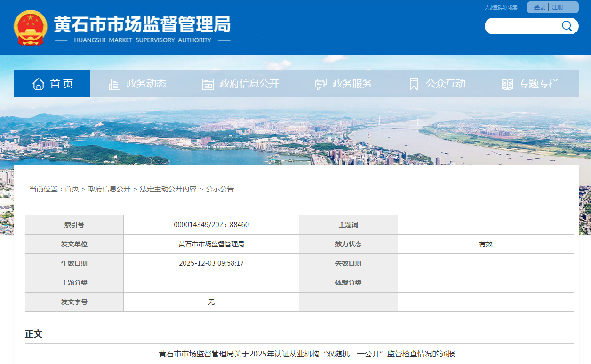Enable 无障碍阅读 accessibility mode

coord(501,8)
